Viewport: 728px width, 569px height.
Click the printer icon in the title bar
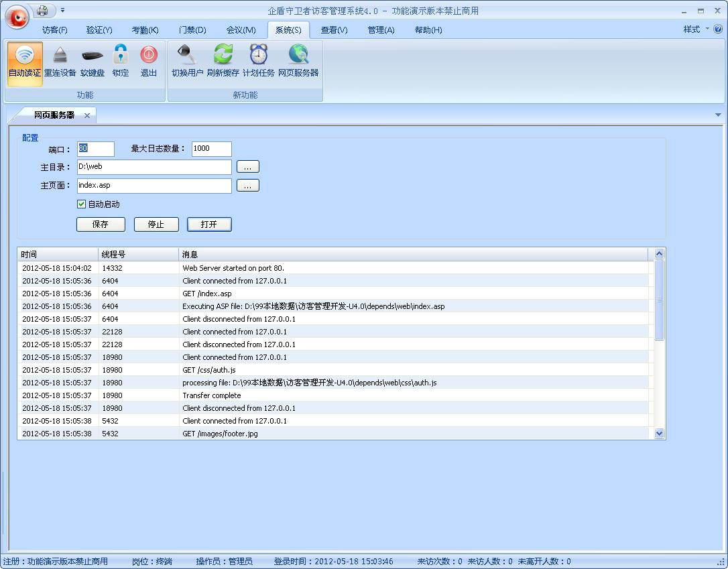(43, 10)
